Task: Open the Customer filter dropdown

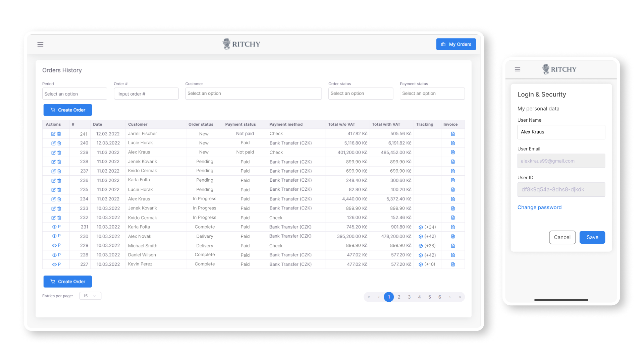Action: 254,94
